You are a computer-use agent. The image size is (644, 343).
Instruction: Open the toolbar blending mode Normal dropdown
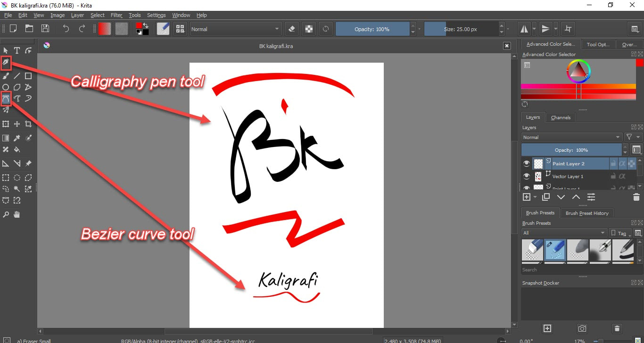235,29
